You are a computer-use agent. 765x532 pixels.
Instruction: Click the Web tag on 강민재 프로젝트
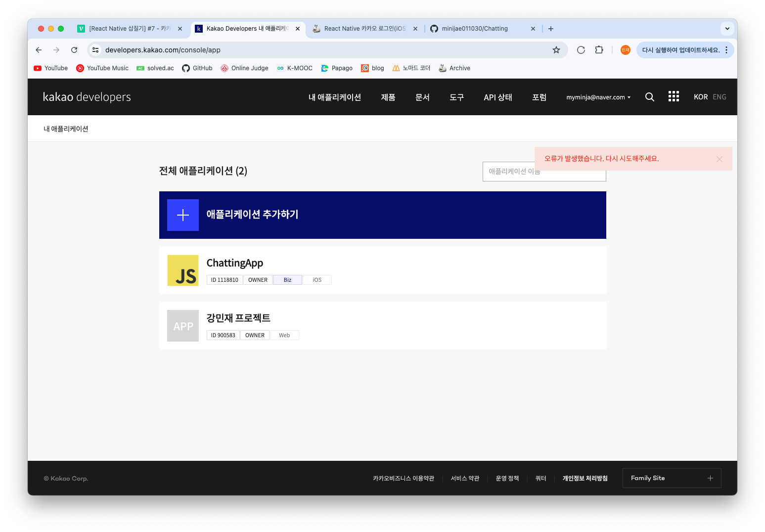click(x=284, y=335)
